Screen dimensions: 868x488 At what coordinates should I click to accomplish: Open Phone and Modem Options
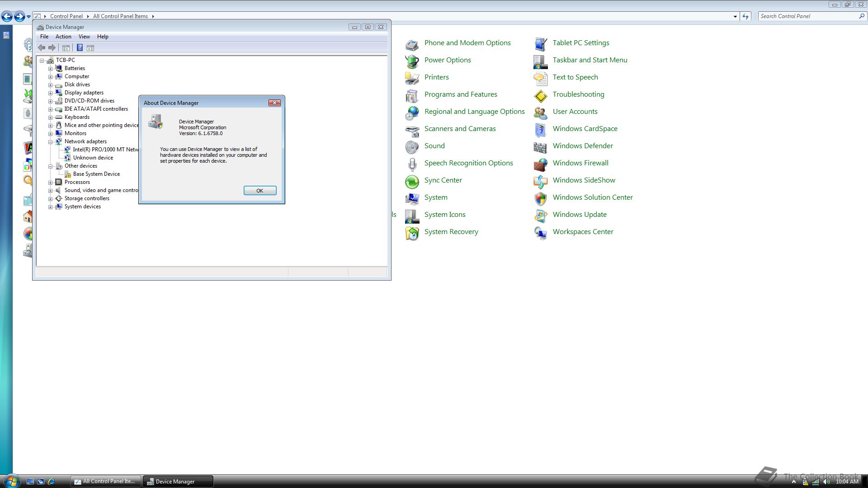click(467, 43)
